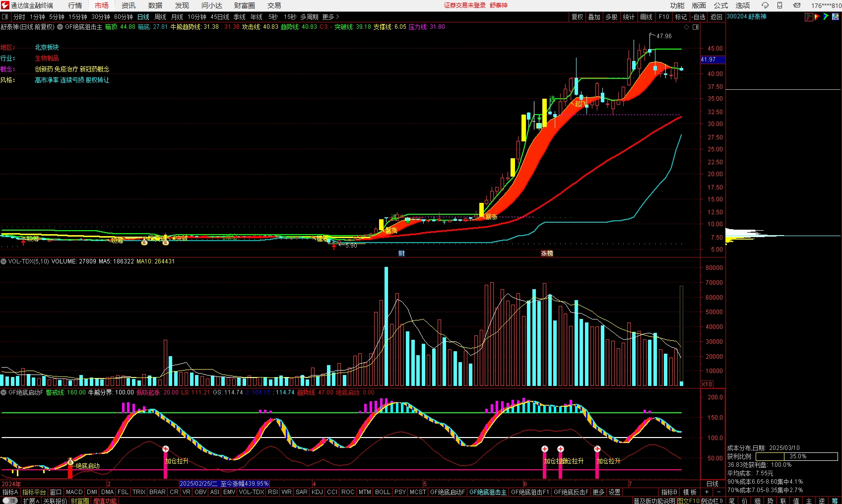Click the mobile phone icon in title bar
Image resolution: width=842 pixels, height=504 pixels.
779,5
